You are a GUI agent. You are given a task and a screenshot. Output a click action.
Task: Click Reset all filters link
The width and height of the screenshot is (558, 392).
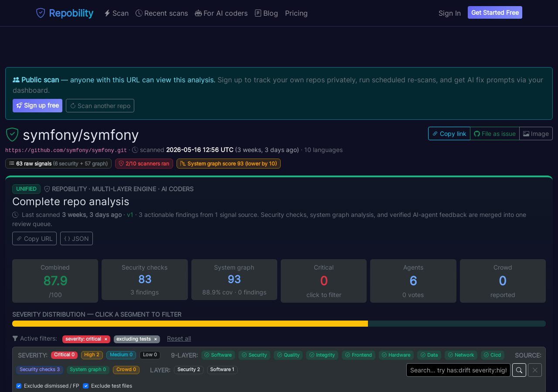pyautogui.click(x=179, y=338)
